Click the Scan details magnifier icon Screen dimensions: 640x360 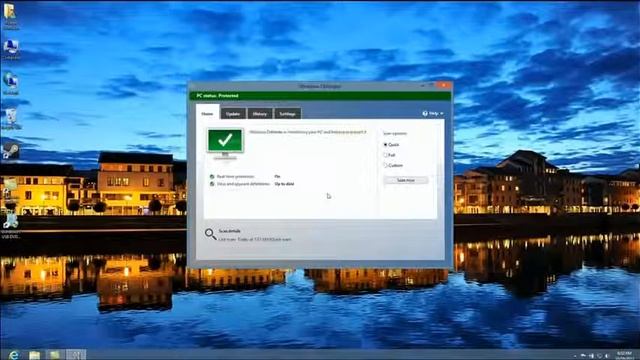tap(210, 234)
